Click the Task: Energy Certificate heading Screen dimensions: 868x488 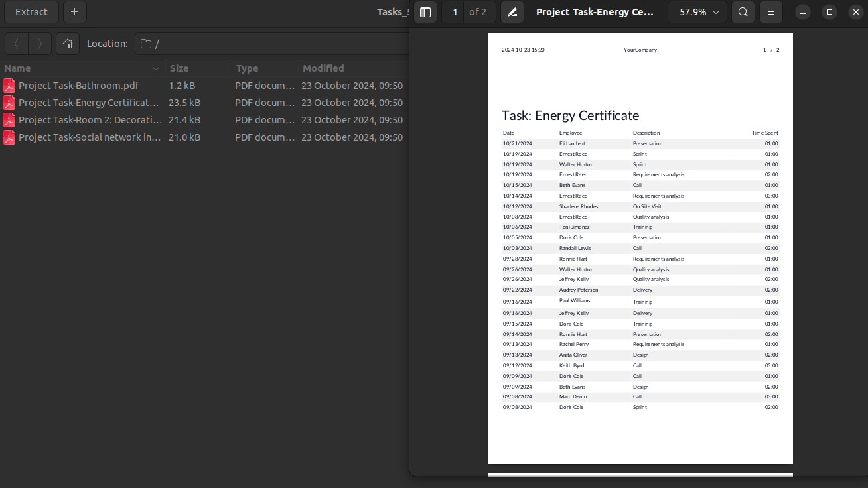click(x=570, y=115)
